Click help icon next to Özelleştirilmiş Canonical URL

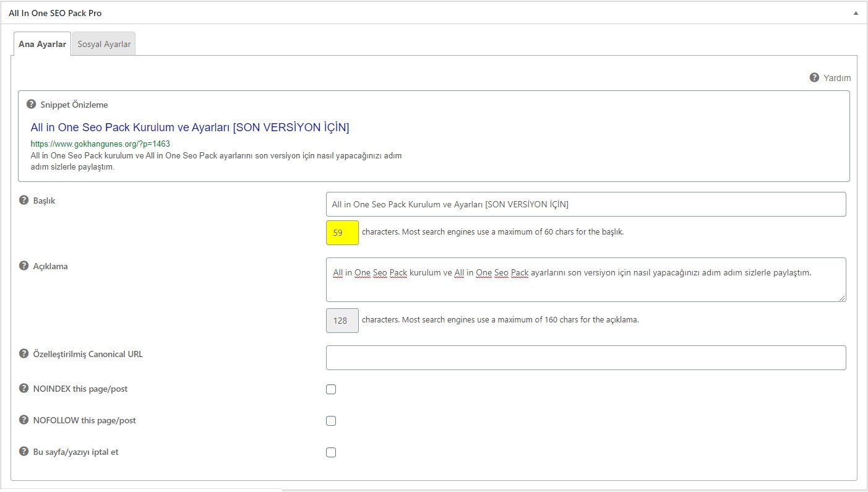[x=24, y=354]
